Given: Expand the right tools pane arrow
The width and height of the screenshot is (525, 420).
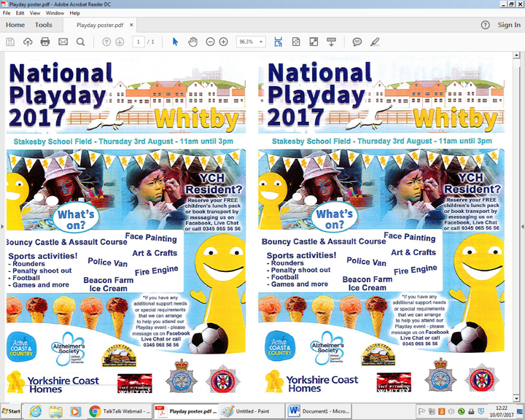Looking at the screenshot, I should coord(521,227).
